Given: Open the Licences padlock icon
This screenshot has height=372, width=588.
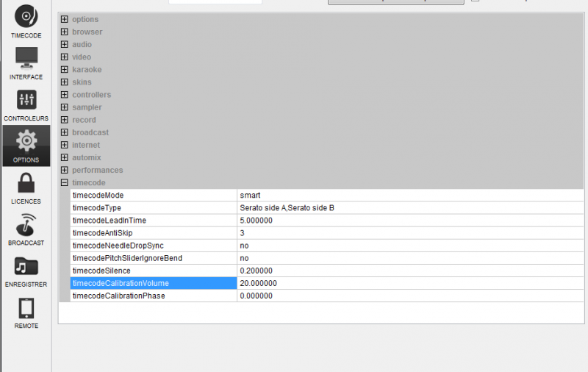Looking at the screenshot, I should (x=26, y=184).
